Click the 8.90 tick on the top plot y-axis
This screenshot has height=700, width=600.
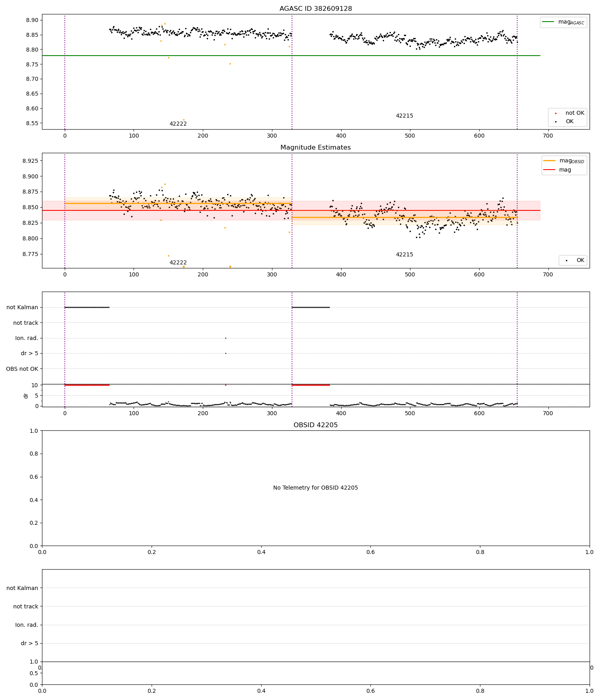pyautogui.click(x=32, y=20)
